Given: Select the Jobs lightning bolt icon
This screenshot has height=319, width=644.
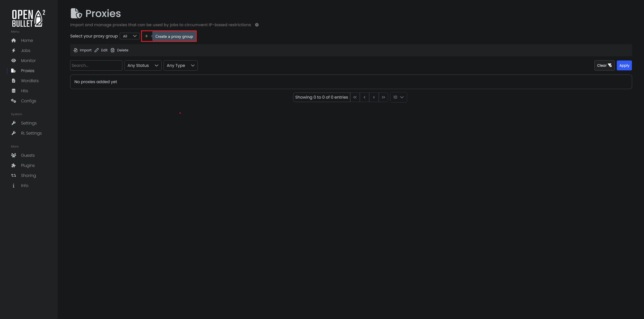Looking at the screenshot, I should tap(13, 50).
